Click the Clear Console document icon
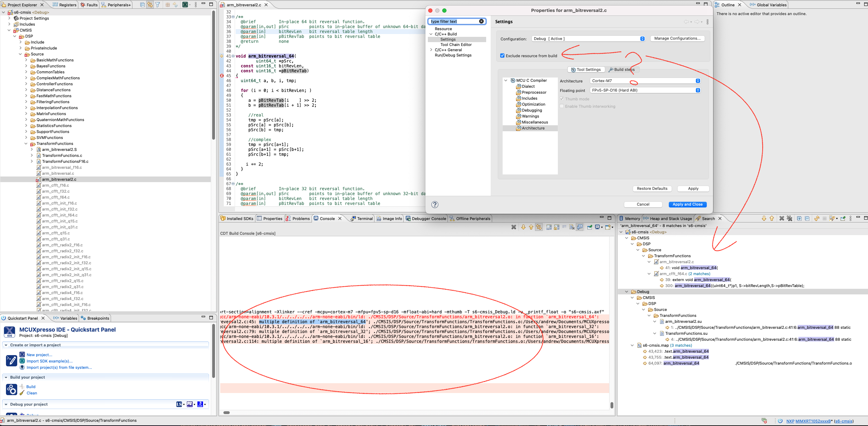Screen dimensions: 868x426 572,227
